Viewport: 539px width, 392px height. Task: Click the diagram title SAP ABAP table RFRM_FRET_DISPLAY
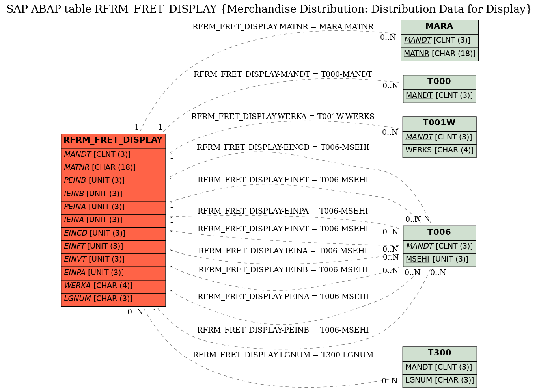[269, 9]
